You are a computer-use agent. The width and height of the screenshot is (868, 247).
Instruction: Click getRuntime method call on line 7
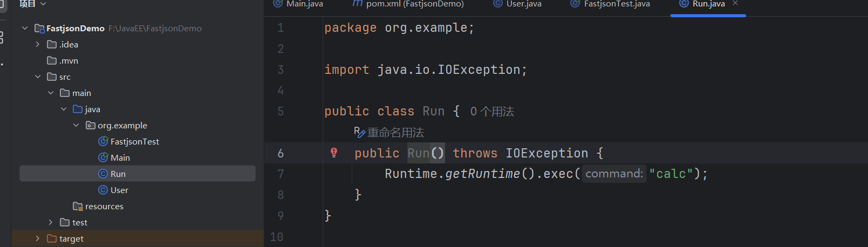482,174
